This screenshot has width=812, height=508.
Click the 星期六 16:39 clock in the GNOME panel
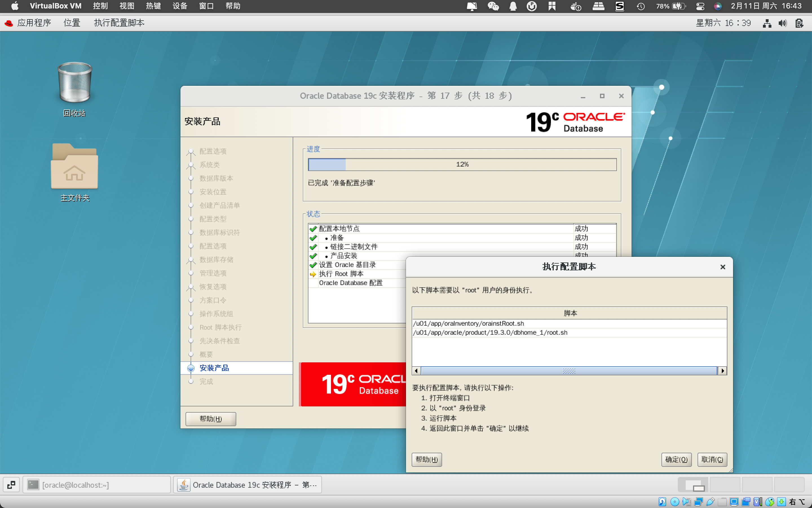[x=723, y=23]
